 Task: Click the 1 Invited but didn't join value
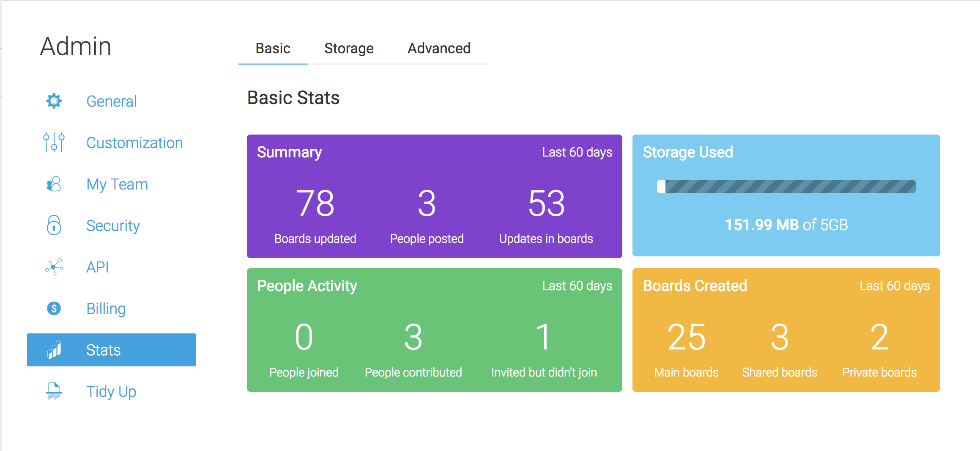tap(544, 337)
